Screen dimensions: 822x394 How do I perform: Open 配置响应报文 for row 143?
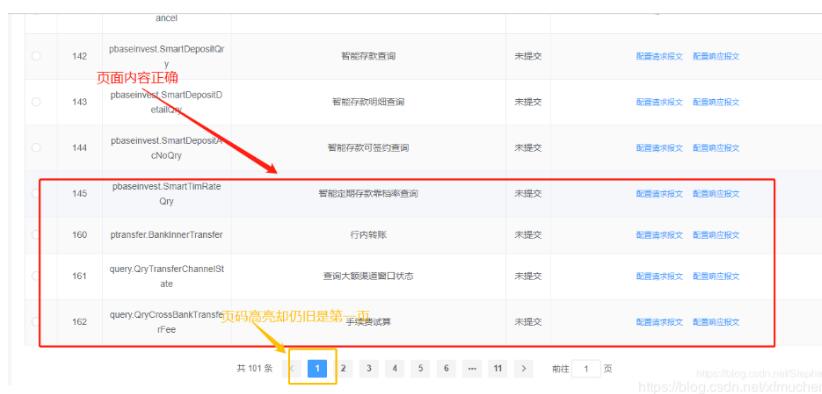(716, 102)
